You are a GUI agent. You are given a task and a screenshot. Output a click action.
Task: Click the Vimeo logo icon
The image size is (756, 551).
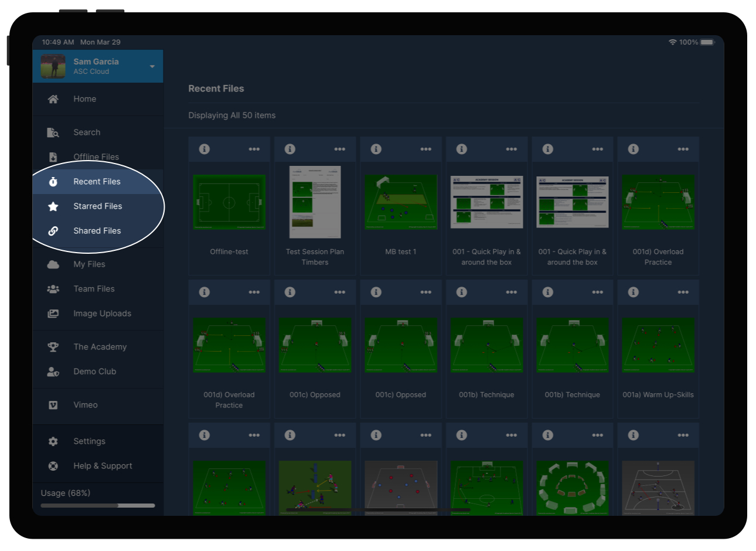point(53,405)
